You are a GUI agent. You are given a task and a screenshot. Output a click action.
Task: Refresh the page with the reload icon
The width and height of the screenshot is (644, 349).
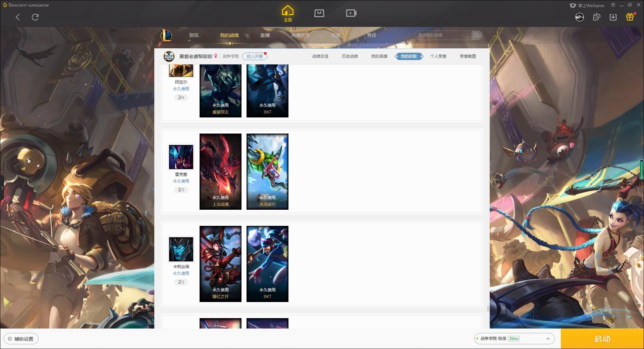tap(35, 17)
